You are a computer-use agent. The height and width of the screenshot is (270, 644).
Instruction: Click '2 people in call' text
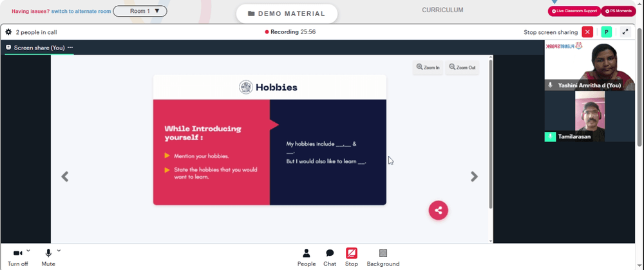pyautogui.click(x=36, y=32)
